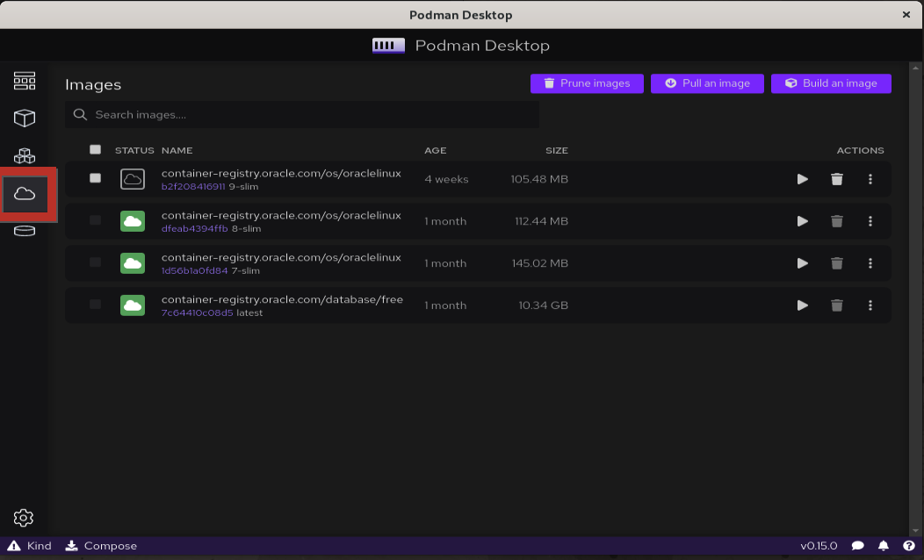Screen dimensions: 924x560
Task: Check the oraclelinux 7-slim image checkbox
Action: 95,262
